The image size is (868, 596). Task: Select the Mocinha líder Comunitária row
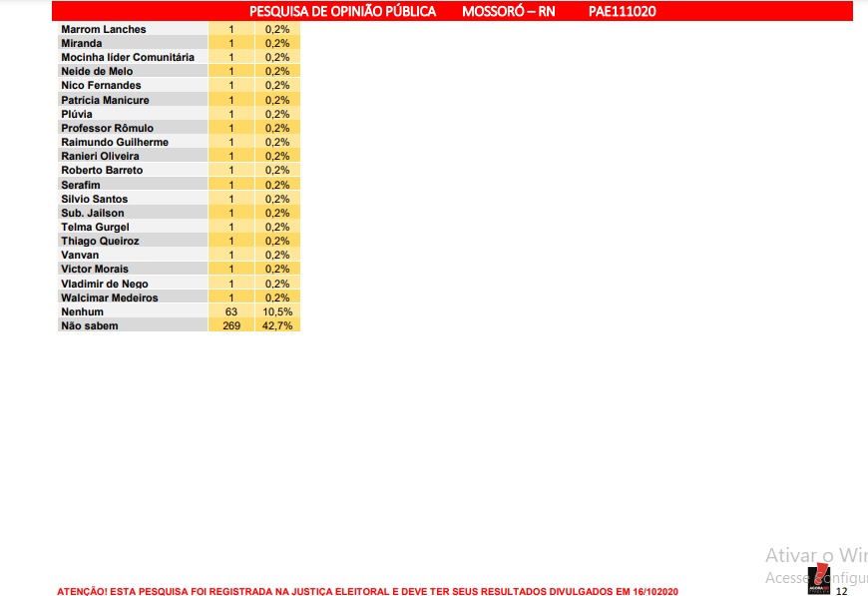click(x=128, y=58)
